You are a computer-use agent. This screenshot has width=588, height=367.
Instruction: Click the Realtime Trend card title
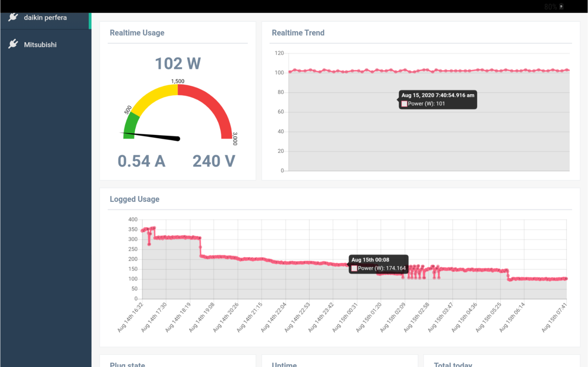[298, 33]
